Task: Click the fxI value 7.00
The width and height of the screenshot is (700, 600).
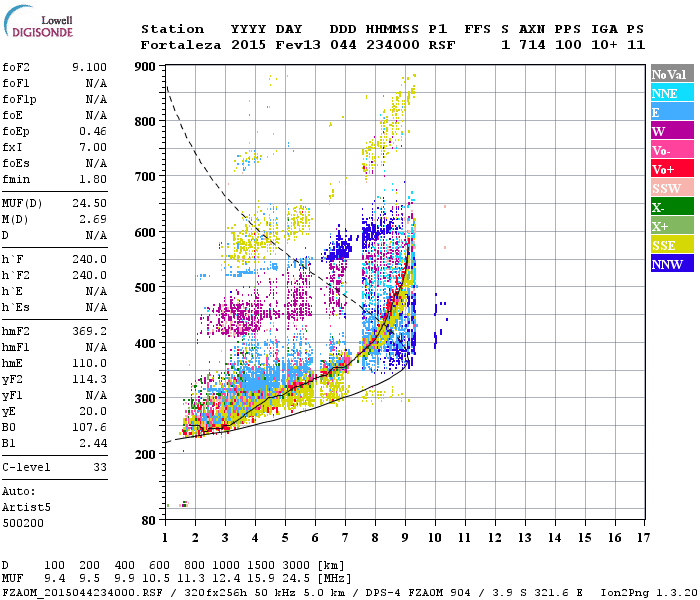Action: (93, 147)
